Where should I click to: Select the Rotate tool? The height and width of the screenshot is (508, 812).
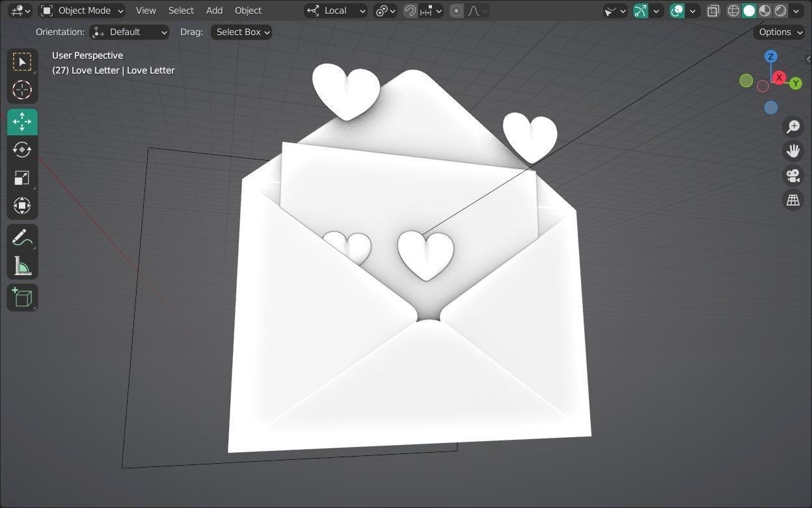[22, 150]
